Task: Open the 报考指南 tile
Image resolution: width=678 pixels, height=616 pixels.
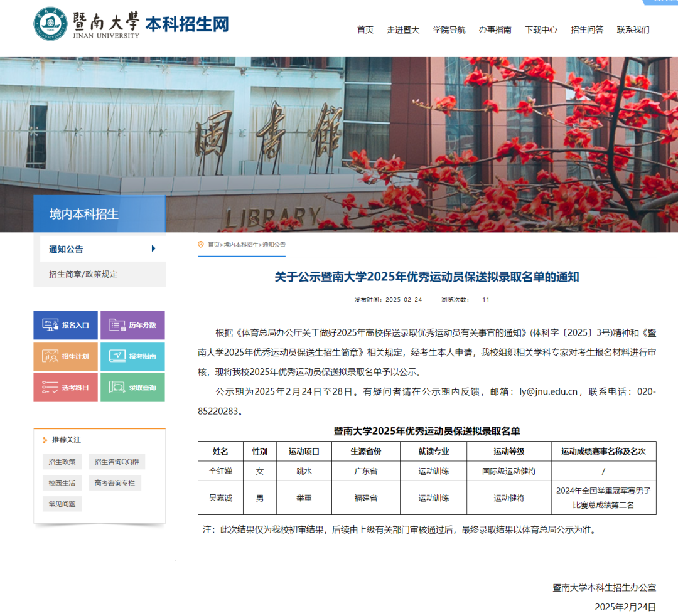Action: click(132, 356)
